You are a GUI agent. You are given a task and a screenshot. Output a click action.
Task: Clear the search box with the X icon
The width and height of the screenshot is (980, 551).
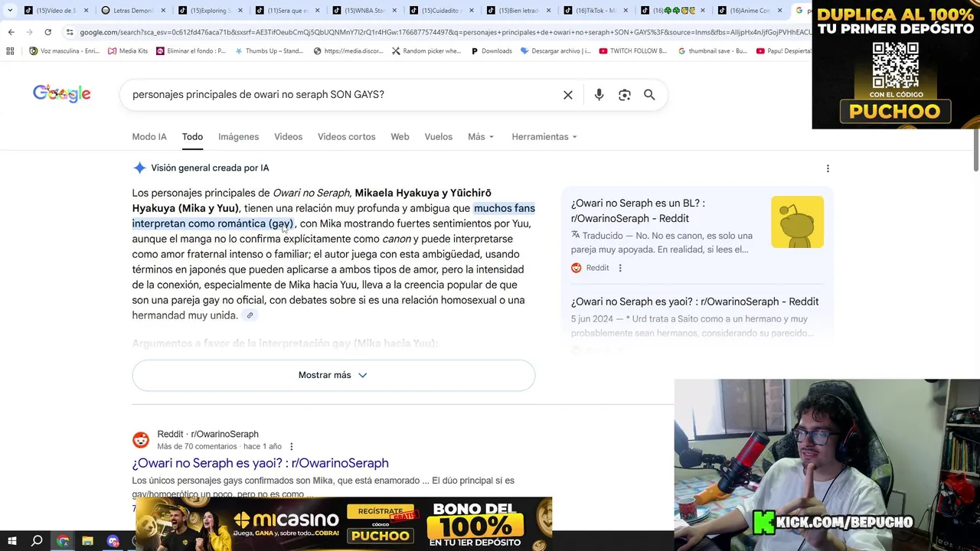(x=568, y=95)
